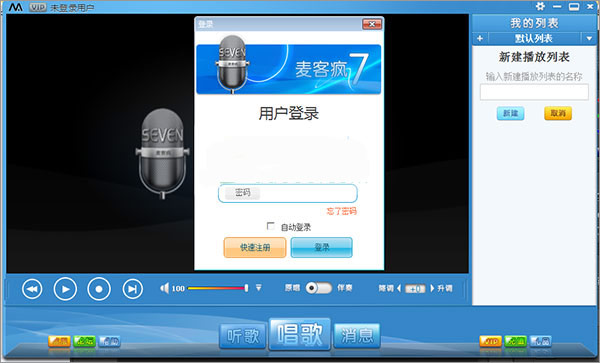Click the 用户登录 heading text
Image resolution: width=600 pixels, height=363 pixels.
pyautogui.click(x=289, y=113)
